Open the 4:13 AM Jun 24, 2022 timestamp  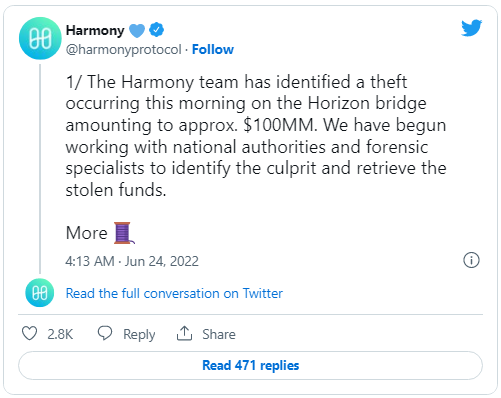pyautogui.click(x=132, y=261)
